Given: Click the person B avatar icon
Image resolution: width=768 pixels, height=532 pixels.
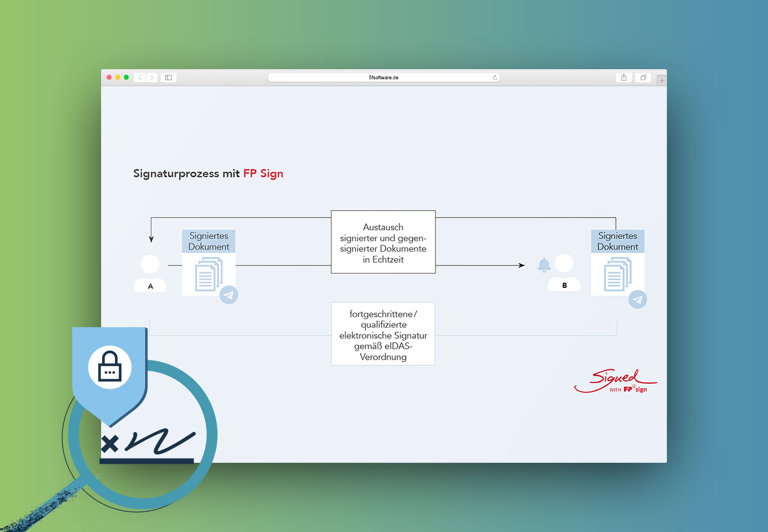Looking at the screenshot, I should [564, 272].
